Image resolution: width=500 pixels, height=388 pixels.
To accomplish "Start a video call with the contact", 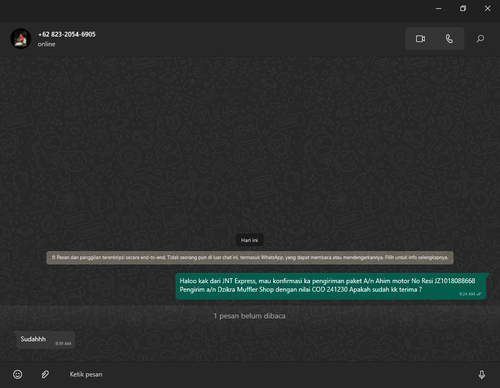I will tap(420, 39).
